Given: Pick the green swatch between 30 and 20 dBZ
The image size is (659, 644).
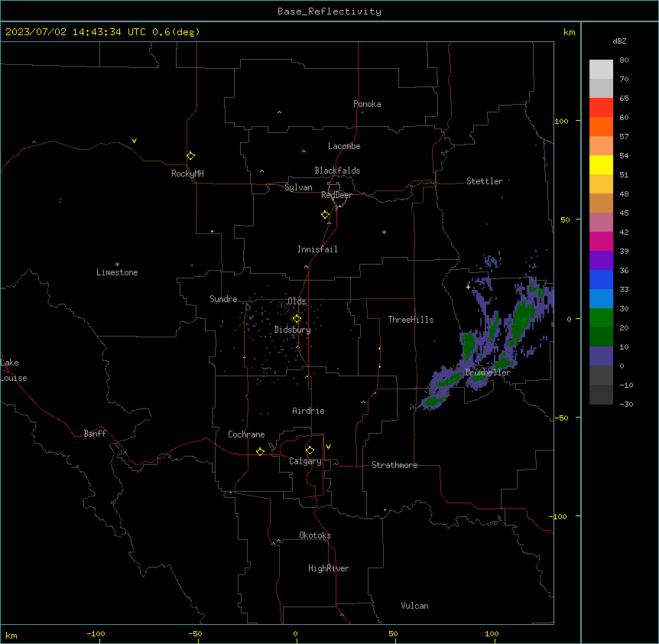Looking at the screenshot, I should click(x=601, y=318).
